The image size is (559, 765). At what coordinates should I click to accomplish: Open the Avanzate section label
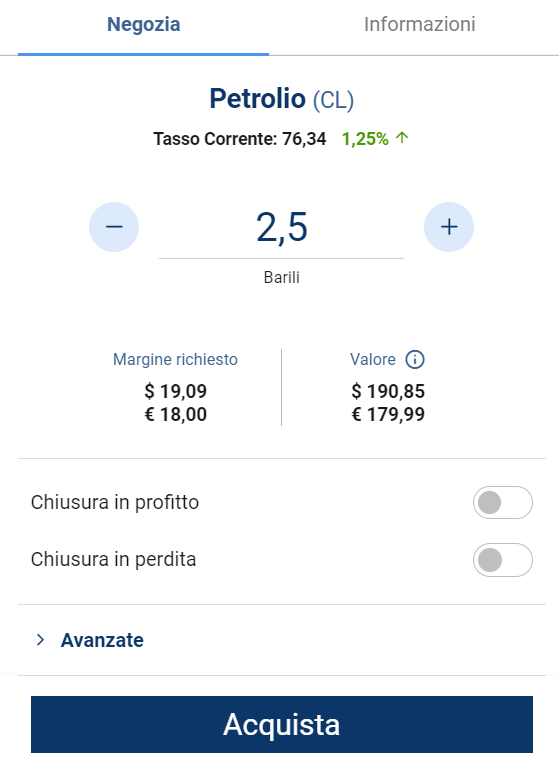pos(102,640)
